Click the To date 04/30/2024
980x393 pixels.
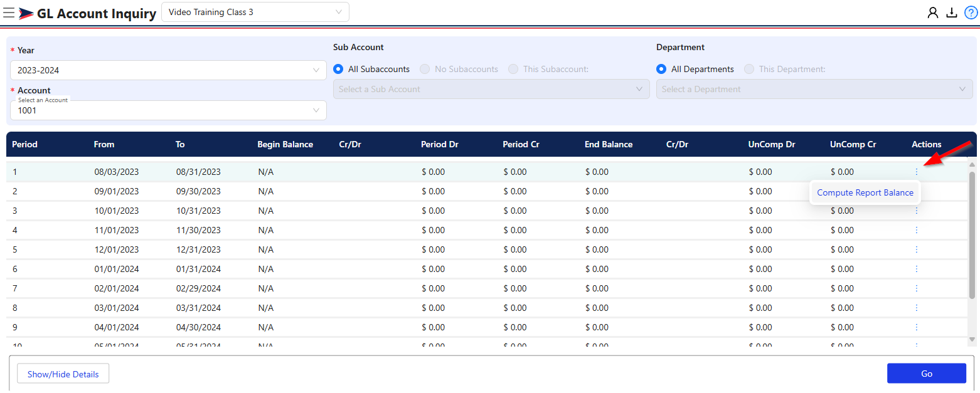pyautogui.click(x=198, y=327)
